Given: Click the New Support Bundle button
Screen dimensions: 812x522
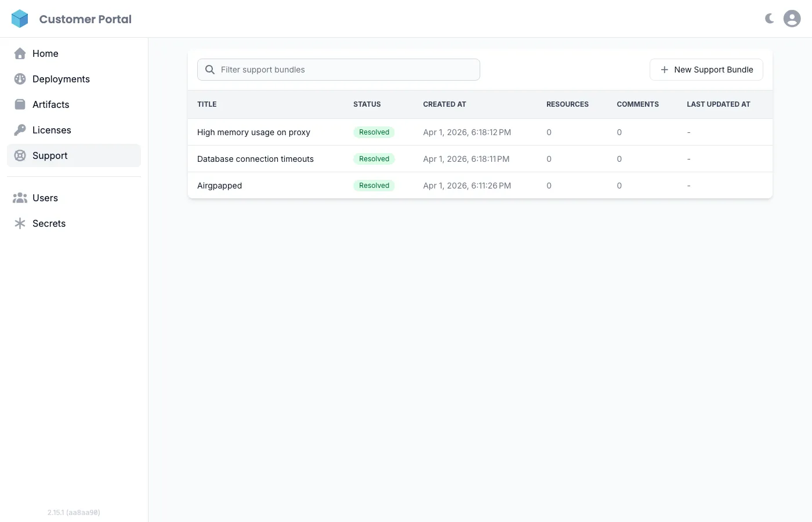Looking at the screenshot, I should pyautogui.click(x=706, y=69).
